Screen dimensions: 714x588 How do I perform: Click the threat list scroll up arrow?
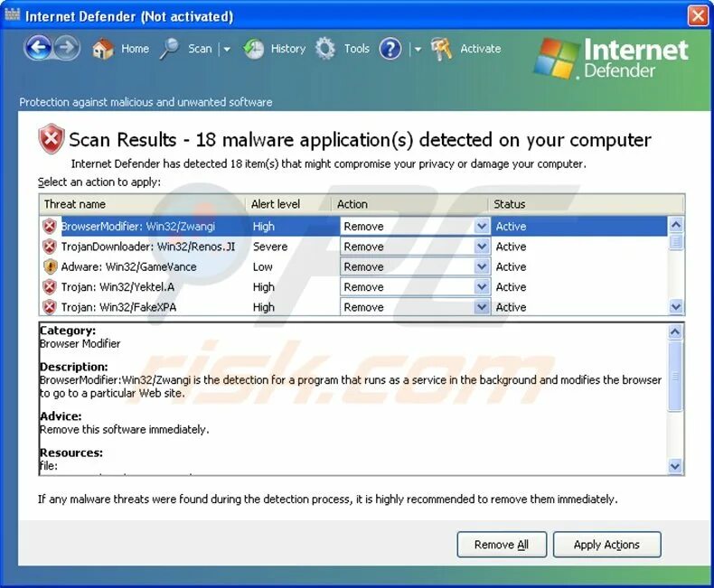pyautogui.click(x=676, y=224)
